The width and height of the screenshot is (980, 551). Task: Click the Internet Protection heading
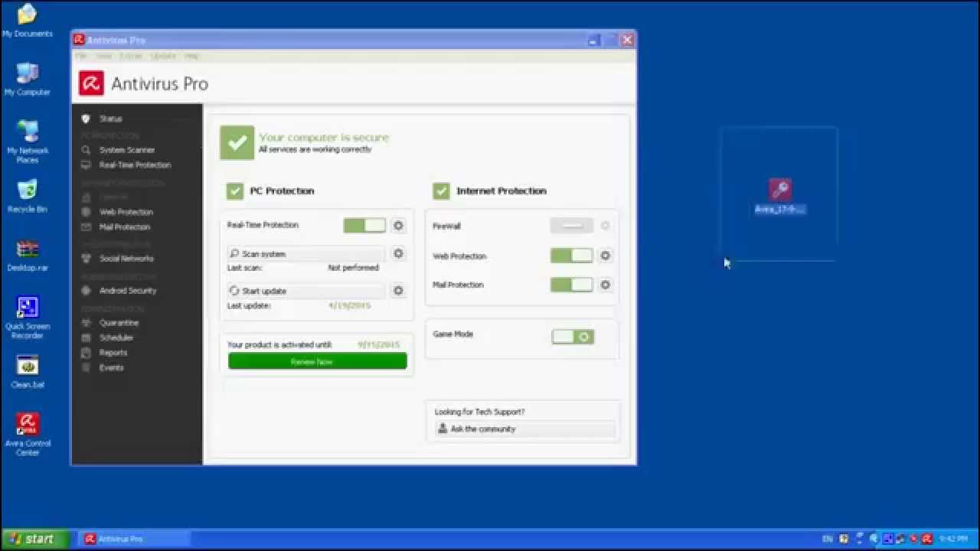tap(501, 191)
